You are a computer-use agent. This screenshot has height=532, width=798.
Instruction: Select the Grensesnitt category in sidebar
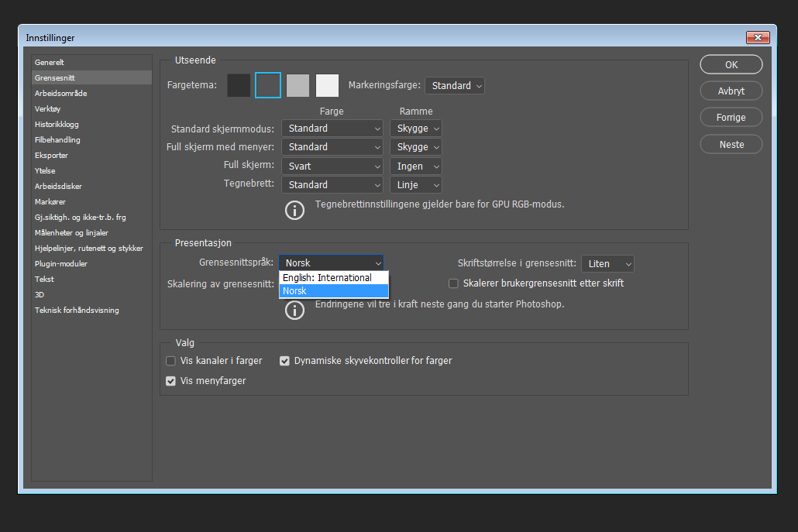pos(91,77)
